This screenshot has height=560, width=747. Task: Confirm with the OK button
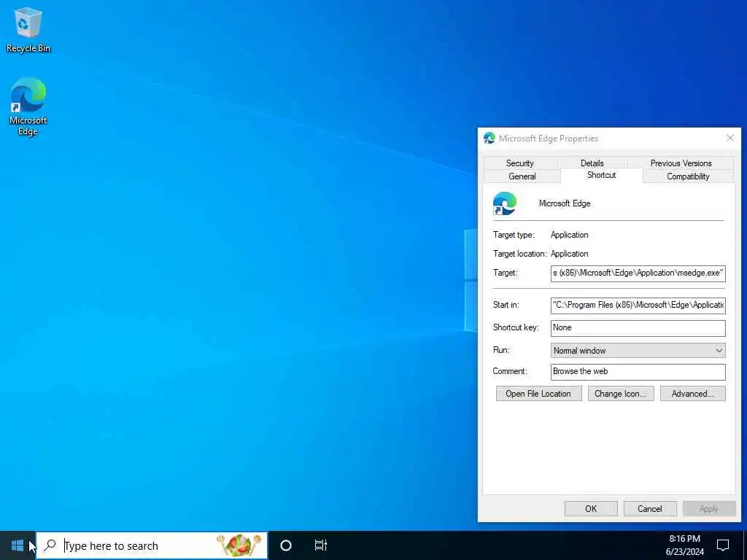(x=591, y=508)
